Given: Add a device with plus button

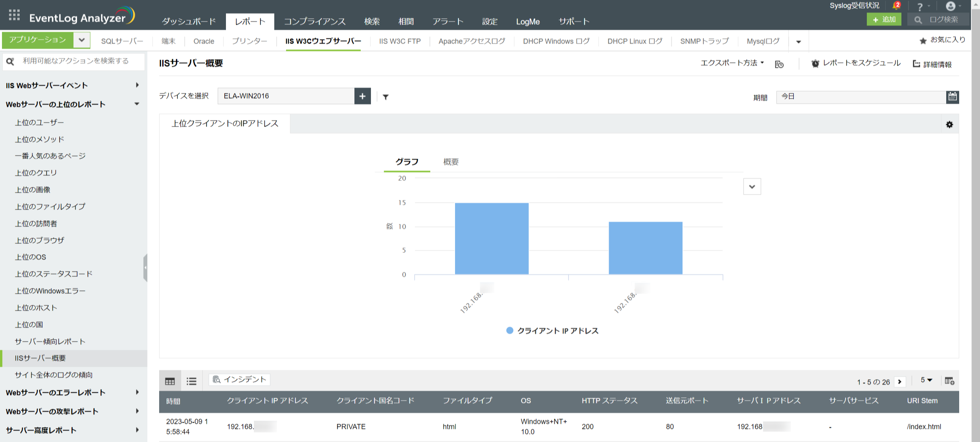Looking at the screenshot, I should pos(362,96).
